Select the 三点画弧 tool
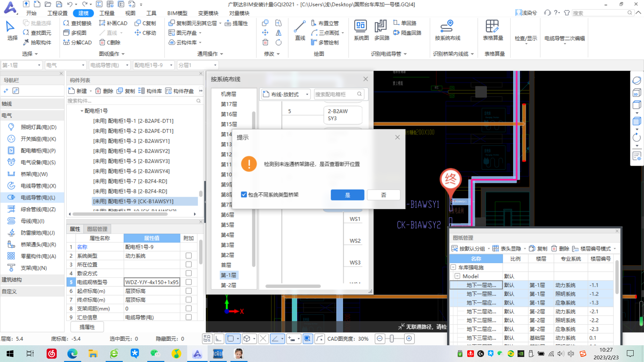Image resolution: width=644 pixels, height=362 pixels. 327,33
